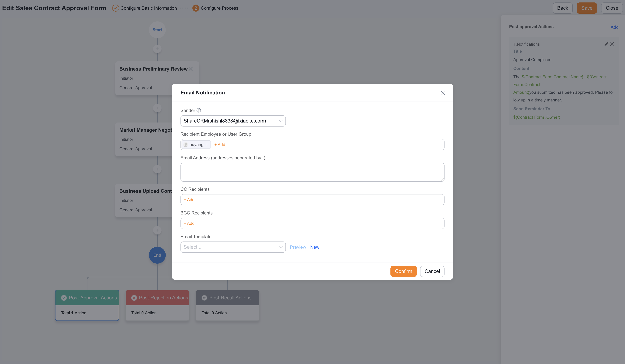The width and height of the screenshot is (625, 364).
Task: Click Add in Post-approval Actions panel
Action: pyautogui.click(x=614, y=27)
